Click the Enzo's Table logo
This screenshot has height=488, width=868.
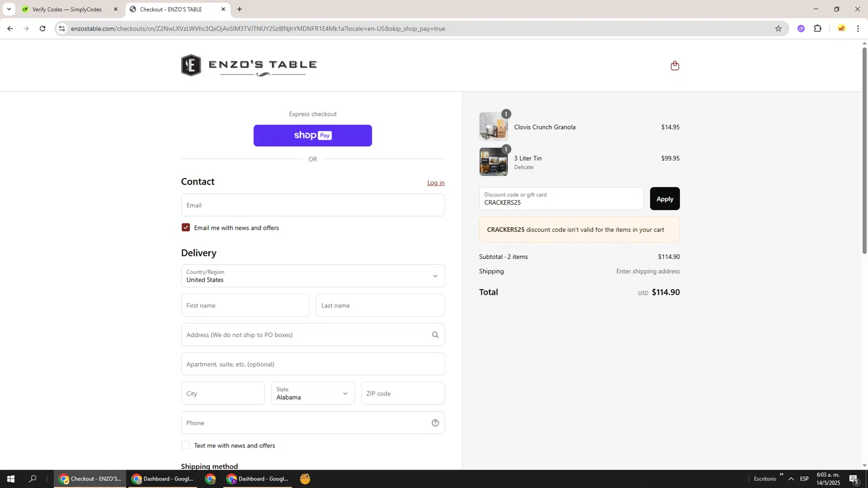coord(249,65)
